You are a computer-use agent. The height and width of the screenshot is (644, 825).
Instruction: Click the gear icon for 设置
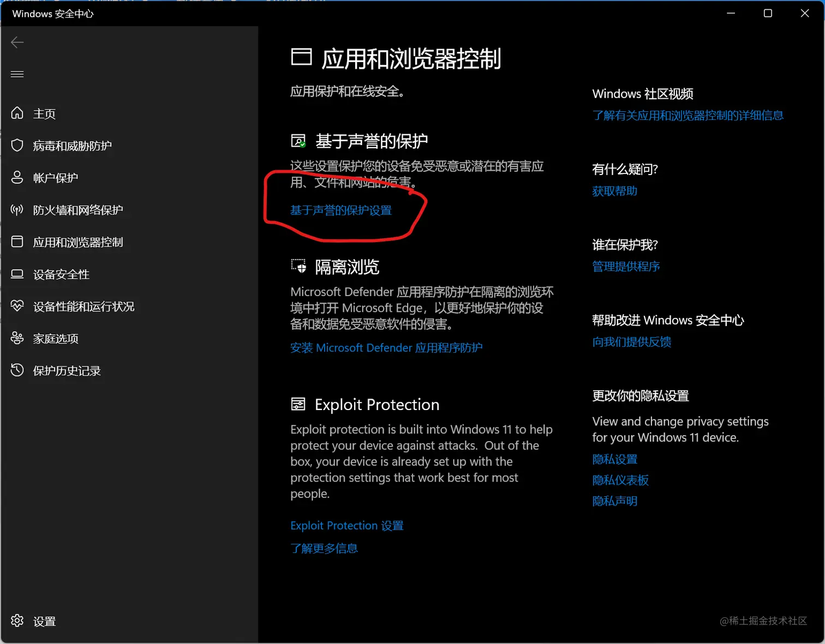(17, 621)
